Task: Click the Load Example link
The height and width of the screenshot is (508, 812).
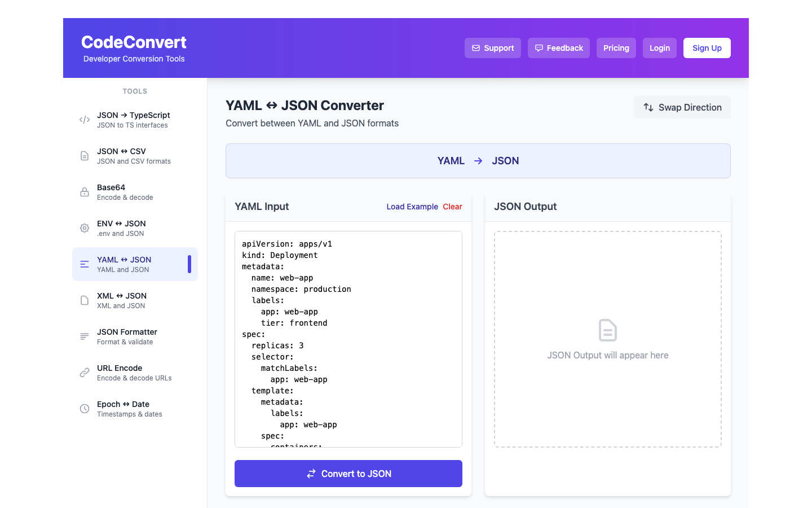Action: 412,207
